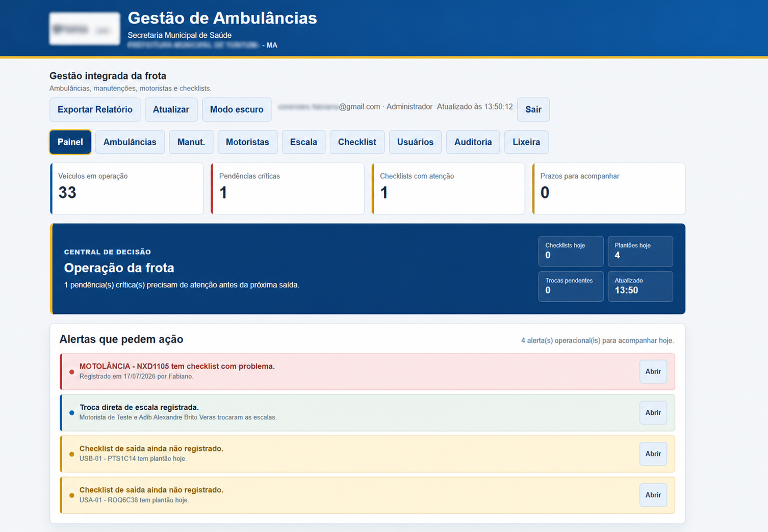Click the Checklists com atenção card

[448, 189]
